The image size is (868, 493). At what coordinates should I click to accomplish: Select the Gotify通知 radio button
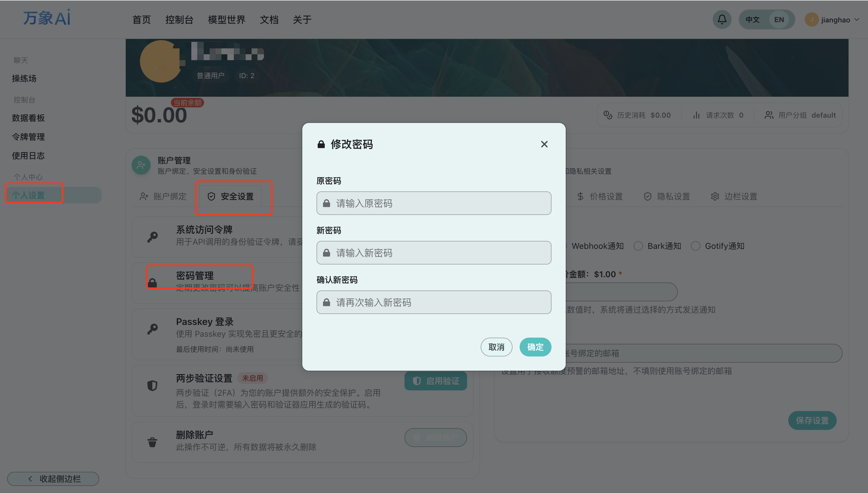pos(696,246)
